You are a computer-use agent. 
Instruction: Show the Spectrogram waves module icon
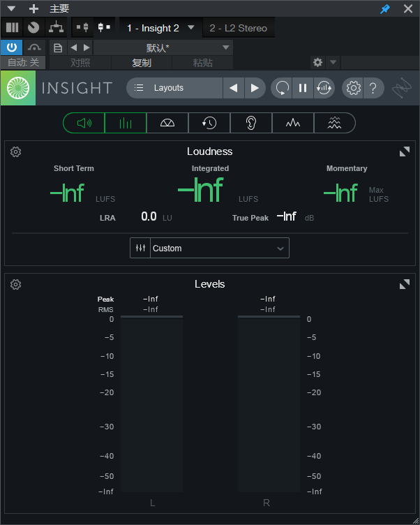[334, 124]
